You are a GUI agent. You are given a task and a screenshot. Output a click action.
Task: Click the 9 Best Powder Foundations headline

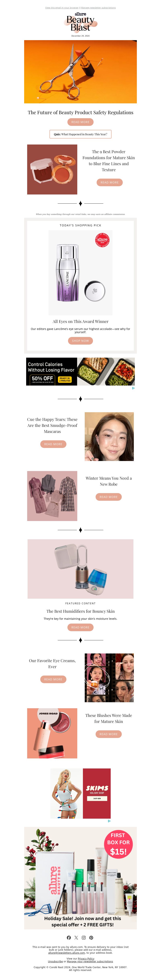point(109,161)
